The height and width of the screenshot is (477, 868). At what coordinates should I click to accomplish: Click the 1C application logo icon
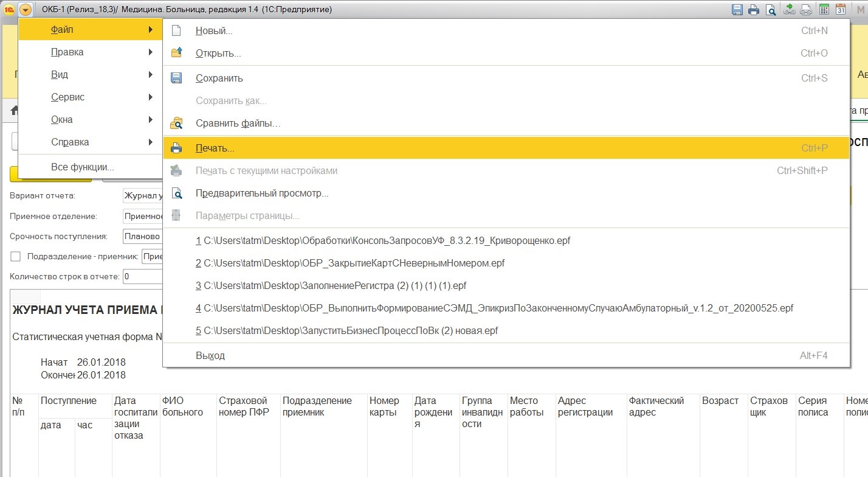[9, 10]
